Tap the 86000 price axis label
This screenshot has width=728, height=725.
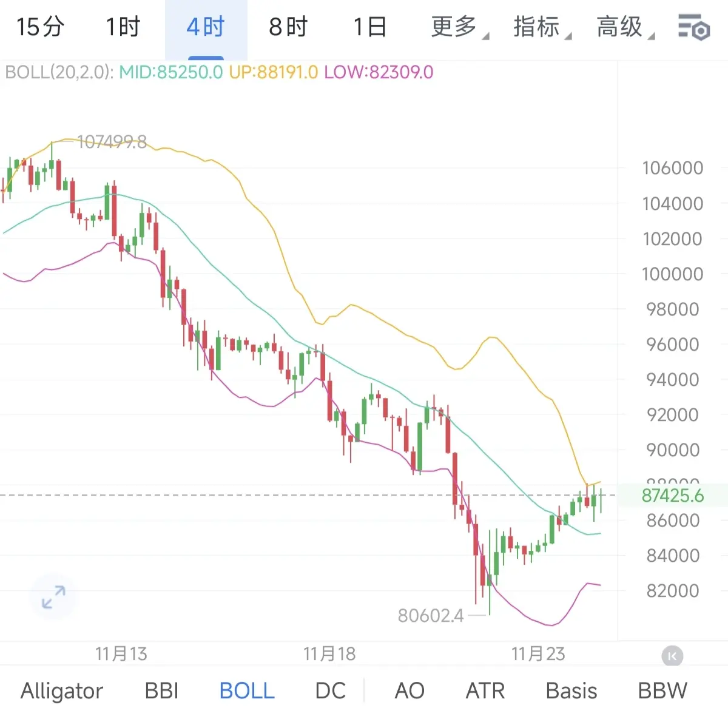pyautogui.click(x=673, y=521)
